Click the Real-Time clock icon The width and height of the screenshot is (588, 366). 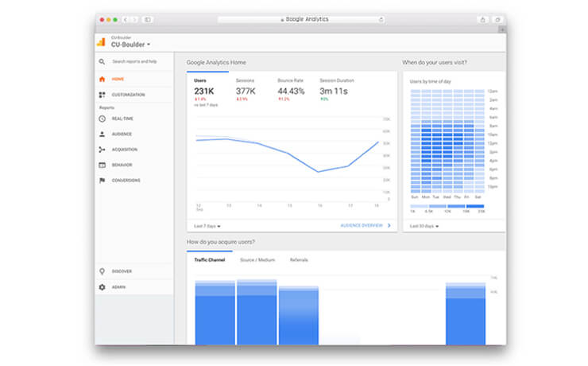click(102, 119)
